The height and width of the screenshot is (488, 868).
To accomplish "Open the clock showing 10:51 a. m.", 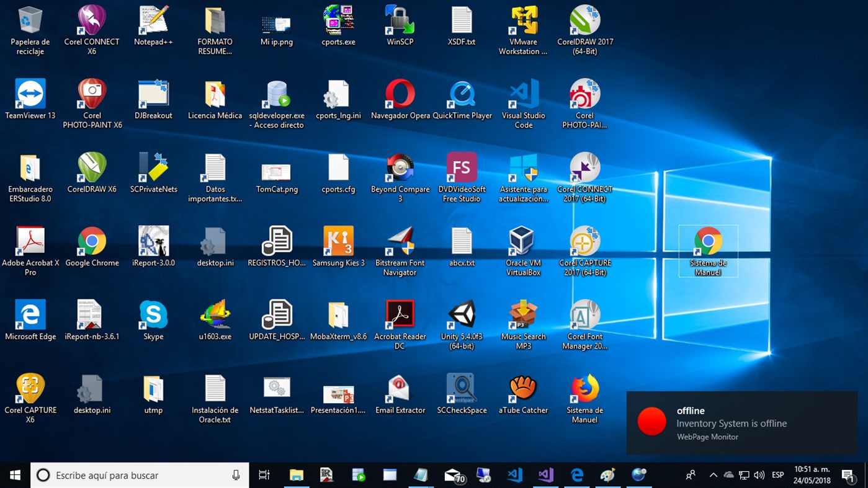I will point(812,475).
